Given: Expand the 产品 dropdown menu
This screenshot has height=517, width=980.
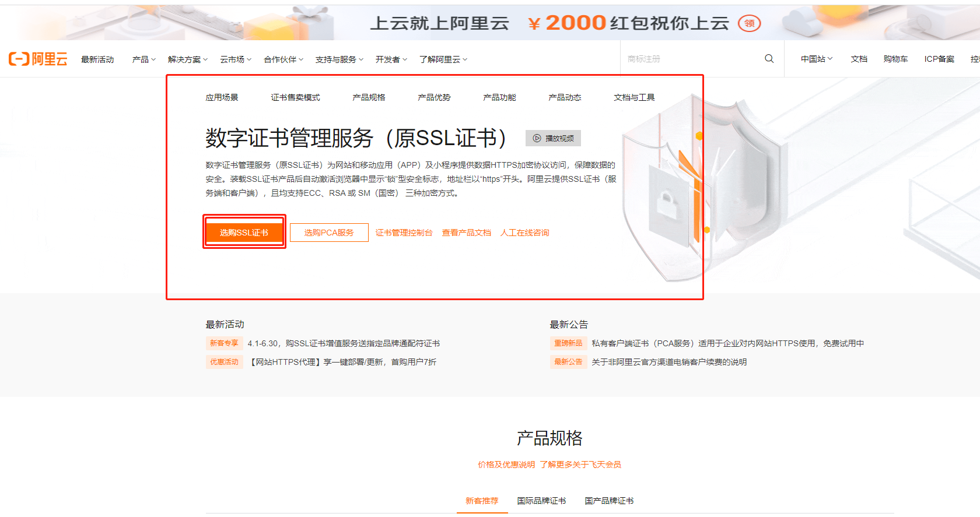Looking at the screenshot, I should point(144,59).
